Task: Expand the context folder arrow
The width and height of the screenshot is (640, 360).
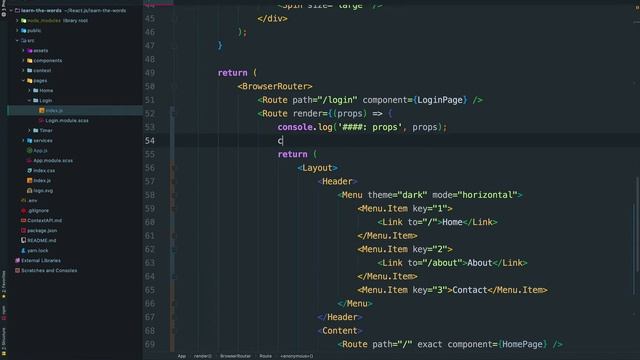Action: [x=23, y=70]
